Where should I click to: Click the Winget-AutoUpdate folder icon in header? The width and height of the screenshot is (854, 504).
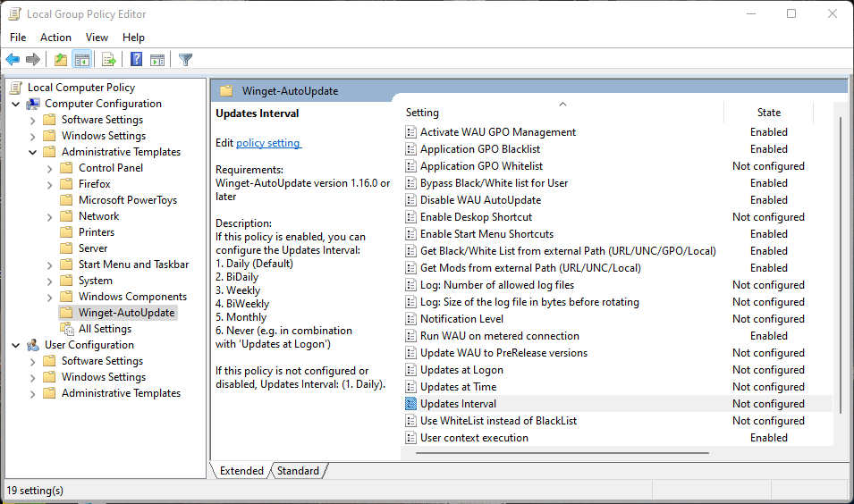pyautogui.click(x=226, y=91)
